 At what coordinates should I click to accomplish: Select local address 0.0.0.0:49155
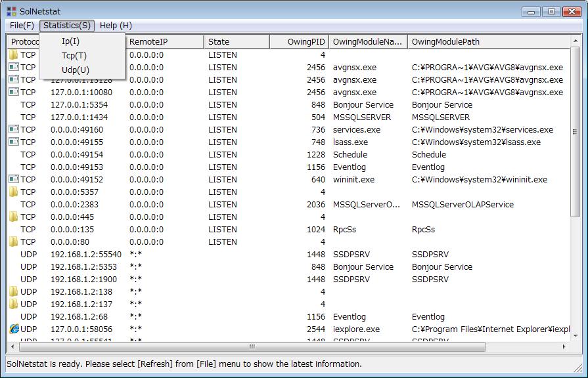[x=77, y=142]
